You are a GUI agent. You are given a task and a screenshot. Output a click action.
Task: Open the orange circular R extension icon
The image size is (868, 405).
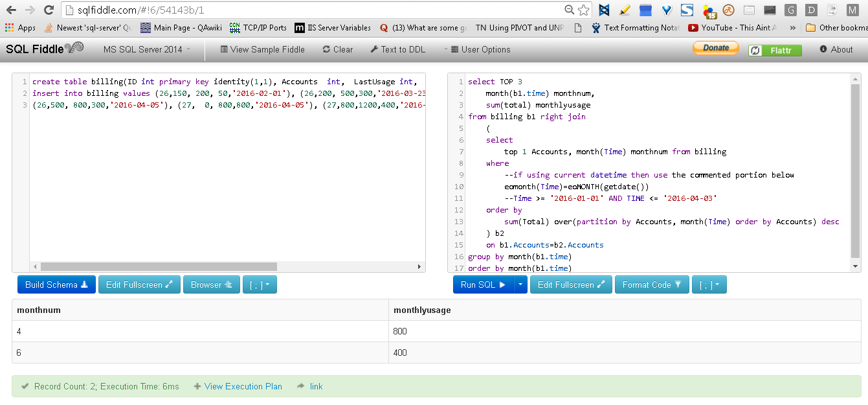pyautogui.click(x=728, y=10)
